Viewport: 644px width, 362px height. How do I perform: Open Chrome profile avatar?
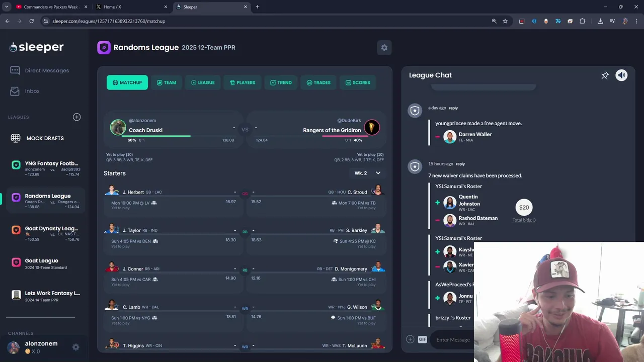tap(625, 21)
